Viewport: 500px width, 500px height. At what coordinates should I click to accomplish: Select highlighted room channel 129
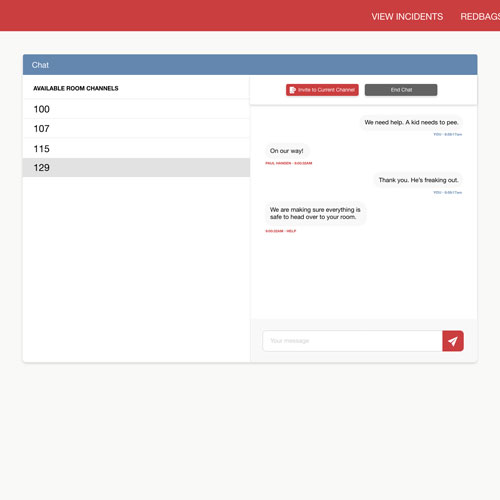point(136,167)
